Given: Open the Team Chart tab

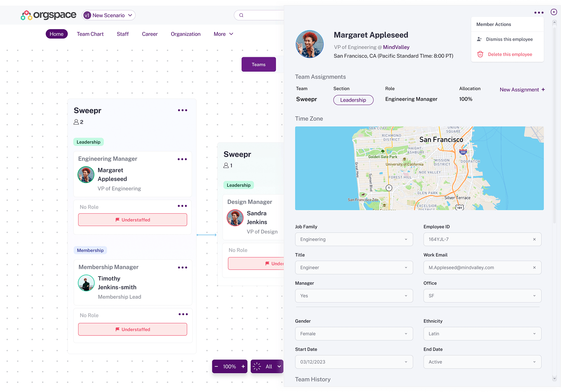Looking at the screenshot, I should pos(90,34).
